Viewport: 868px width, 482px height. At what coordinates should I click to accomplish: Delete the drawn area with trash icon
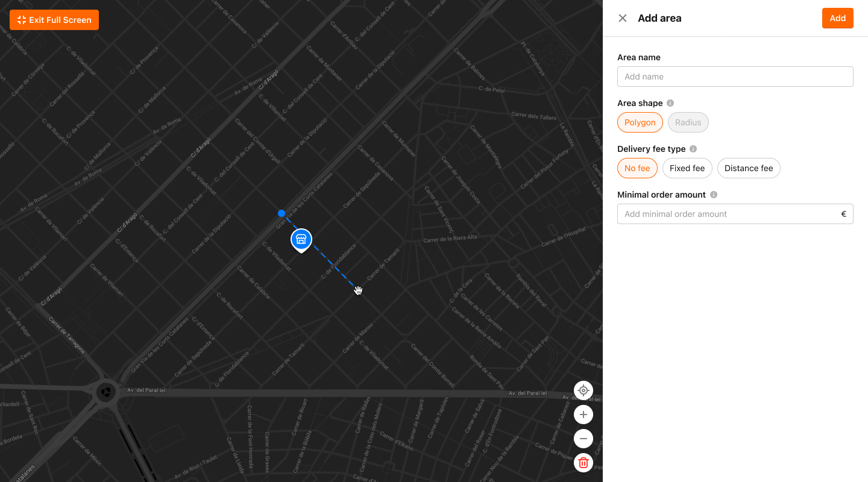coord(583,463)
